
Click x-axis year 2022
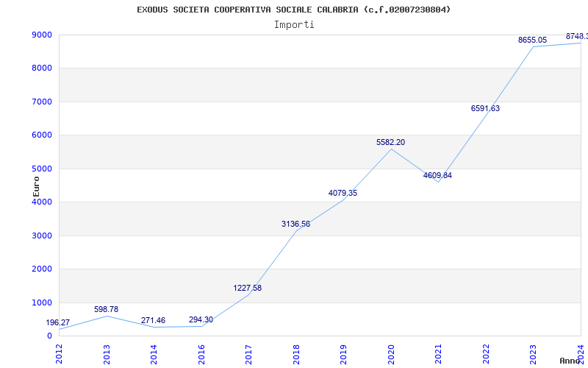tap(486, 355)
